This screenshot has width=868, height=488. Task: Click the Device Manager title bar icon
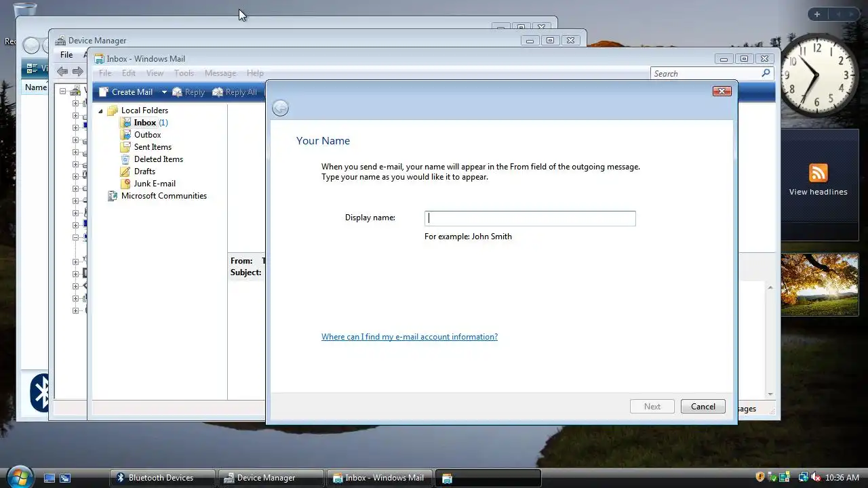pos(61,41)
